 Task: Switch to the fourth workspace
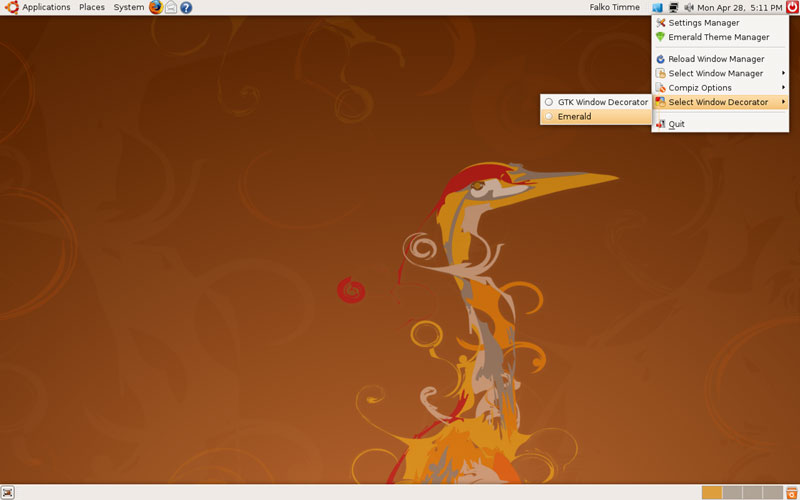[772, 492]
